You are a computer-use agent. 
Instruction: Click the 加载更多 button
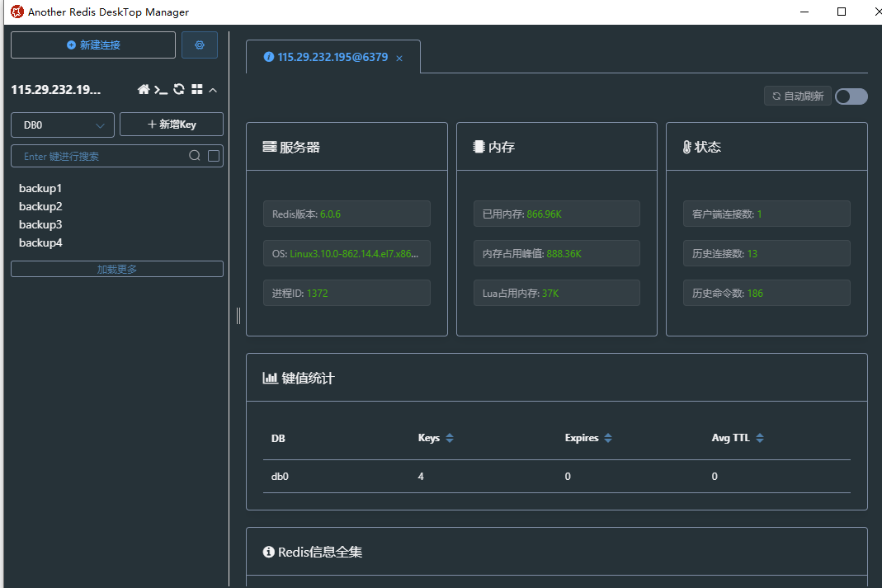pyautogui.click(x=117, y=269)
